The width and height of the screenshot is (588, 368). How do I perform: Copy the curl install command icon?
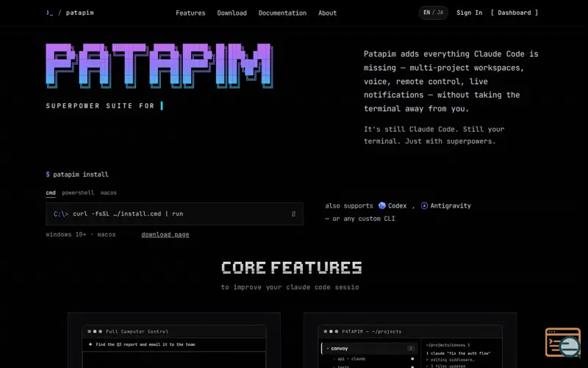coord(293,214)
